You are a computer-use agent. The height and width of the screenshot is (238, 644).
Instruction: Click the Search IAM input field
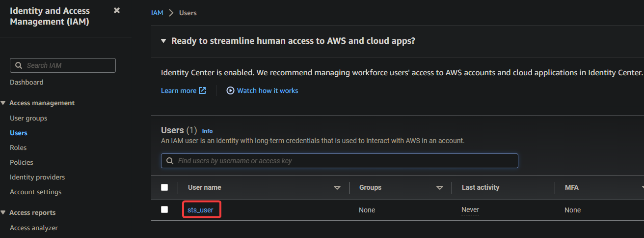click(63, 65)
